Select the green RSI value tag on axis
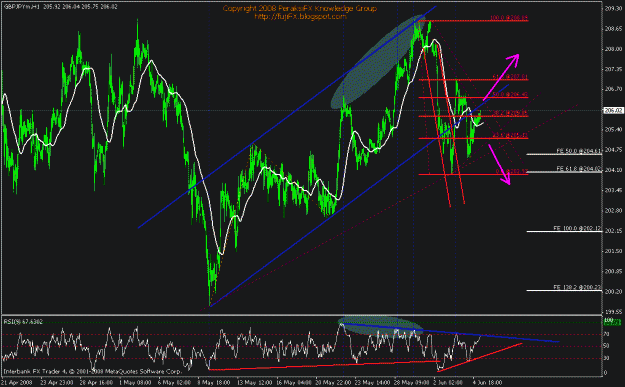This screenshot has height=387, width=625. coord(613,323)
